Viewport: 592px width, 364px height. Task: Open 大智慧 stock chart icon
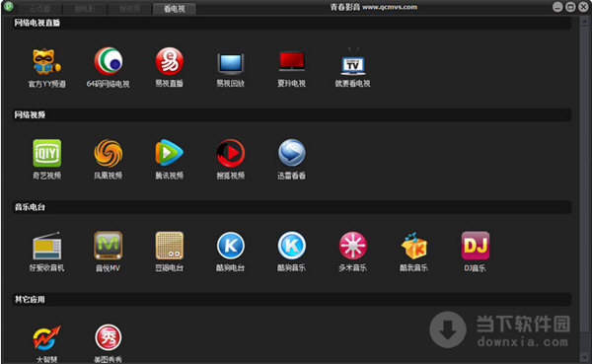point(46,337)
